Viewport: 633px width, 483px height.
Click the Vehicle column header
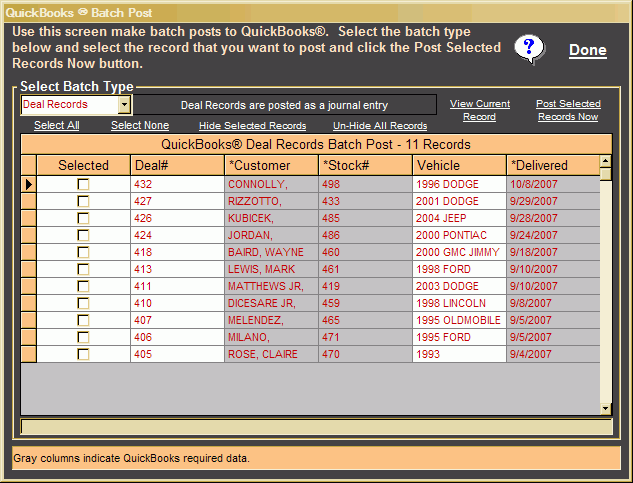click(459, 166)
